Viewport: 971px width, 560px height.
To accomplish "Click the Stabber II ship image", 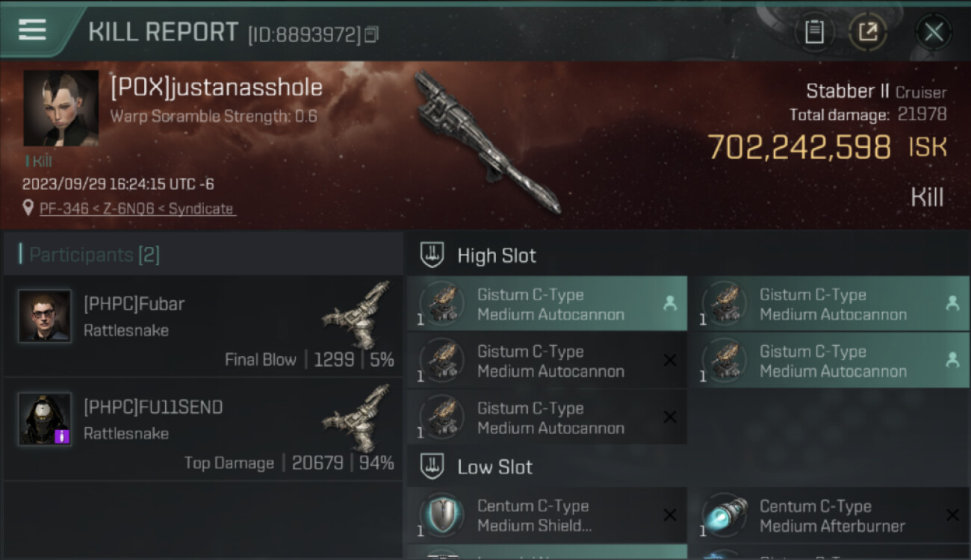I will [x=485, y=142].
